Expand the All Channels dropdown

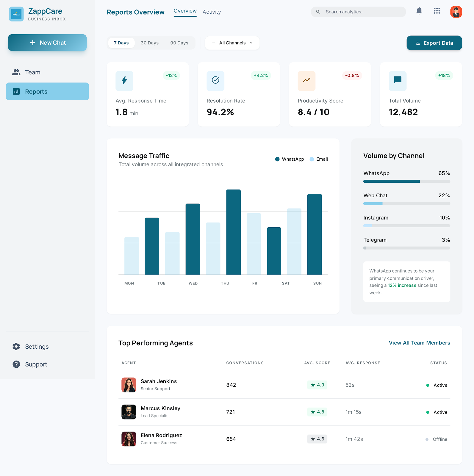[x=232, y=43]
